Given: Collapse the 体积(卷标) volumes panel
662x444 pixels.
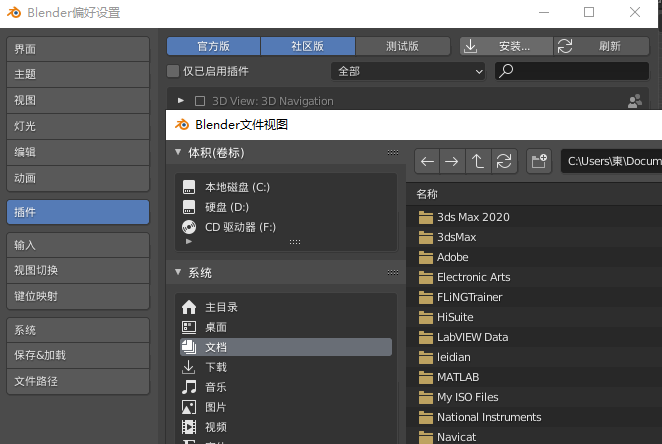Looking at the screenshot, I should [178, 152].
